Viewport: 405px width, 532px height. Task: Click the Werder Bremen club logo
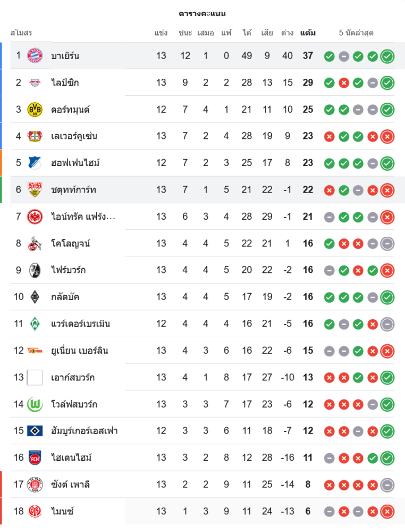point(35,323)
